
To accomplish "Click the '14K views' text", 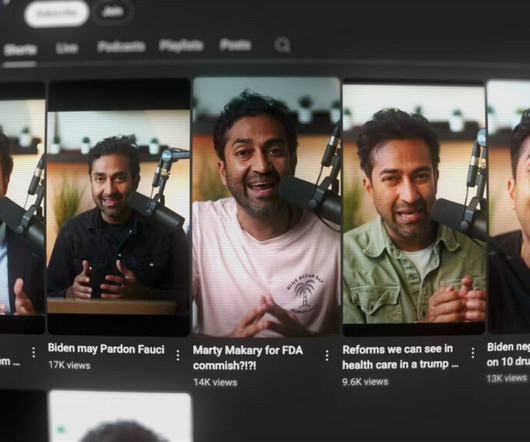I will [x=215, y=382].
